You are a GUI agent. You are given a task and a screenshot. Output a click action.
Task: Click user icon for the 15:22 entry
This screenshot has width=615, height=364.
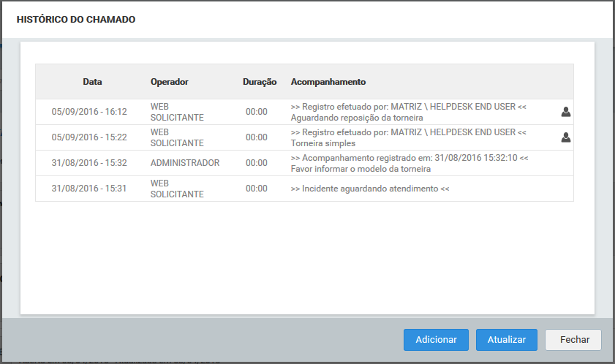pos(565,137)
